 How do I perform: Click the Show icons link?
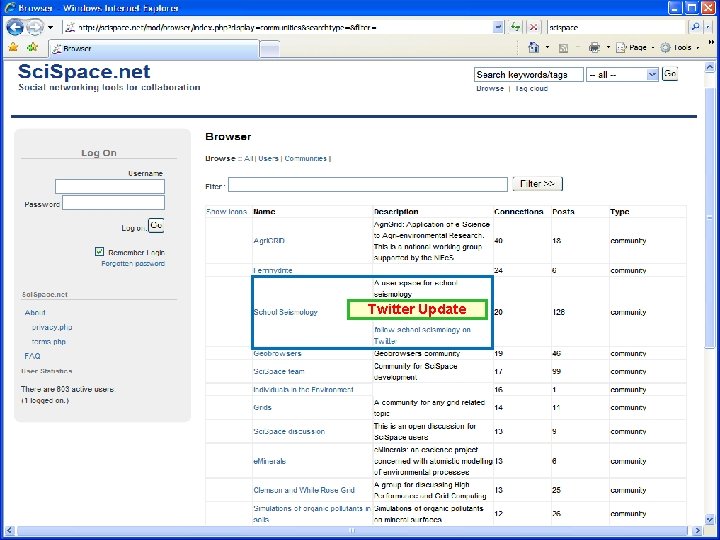[226, 212]
